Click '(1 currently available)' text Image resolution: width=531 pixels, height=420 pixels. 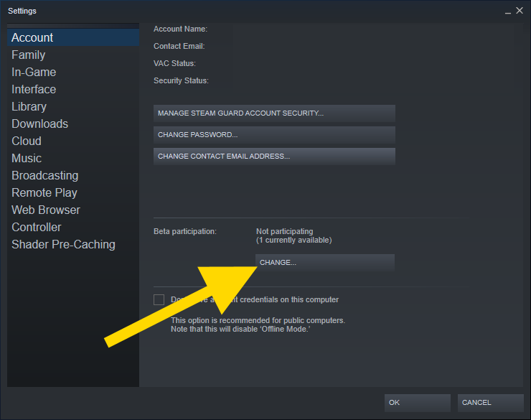pos(294,240)
